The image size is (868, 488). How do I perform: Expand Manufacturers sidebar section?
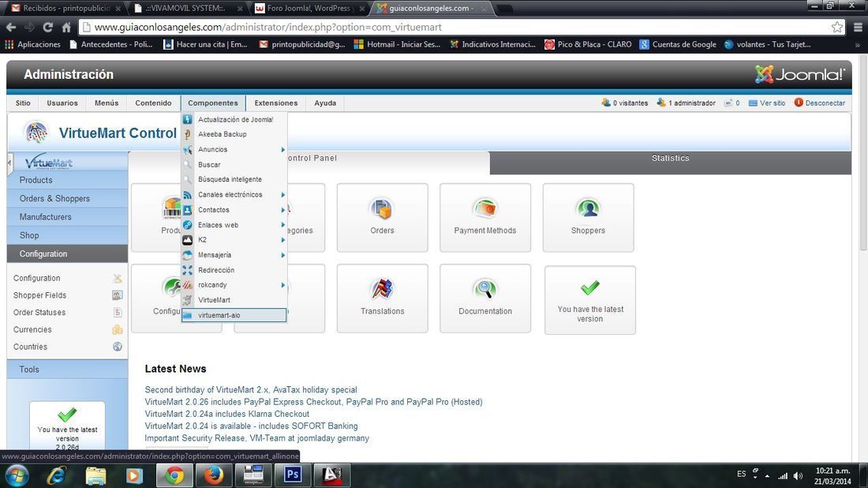coord(67,217)
